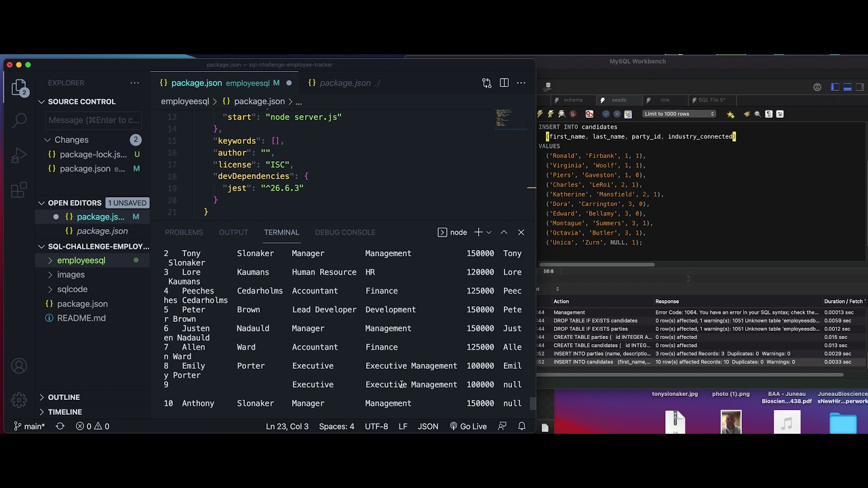
Task: Maximize the terminal panel size
Action: tap(504, 232)
